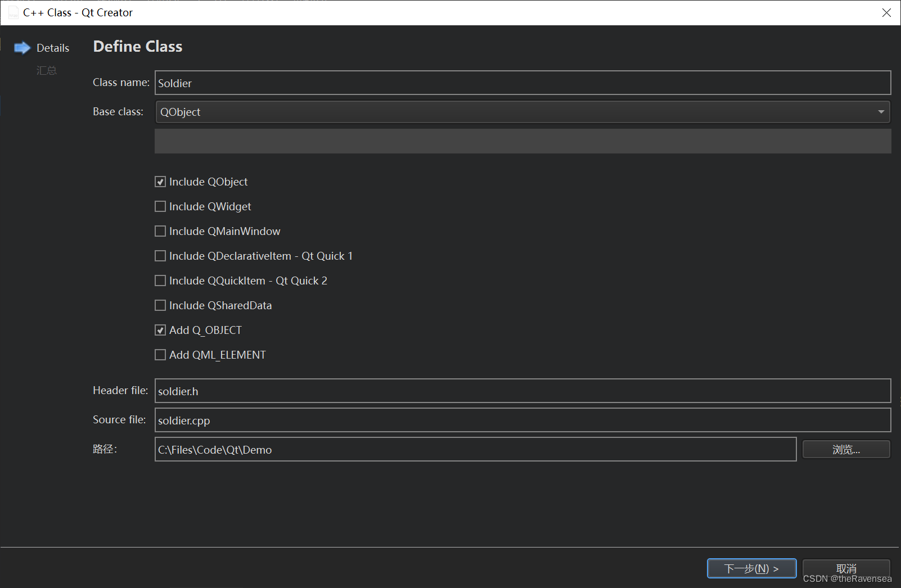
Task: Click the Header file field soldier.h
Action: 522,391
